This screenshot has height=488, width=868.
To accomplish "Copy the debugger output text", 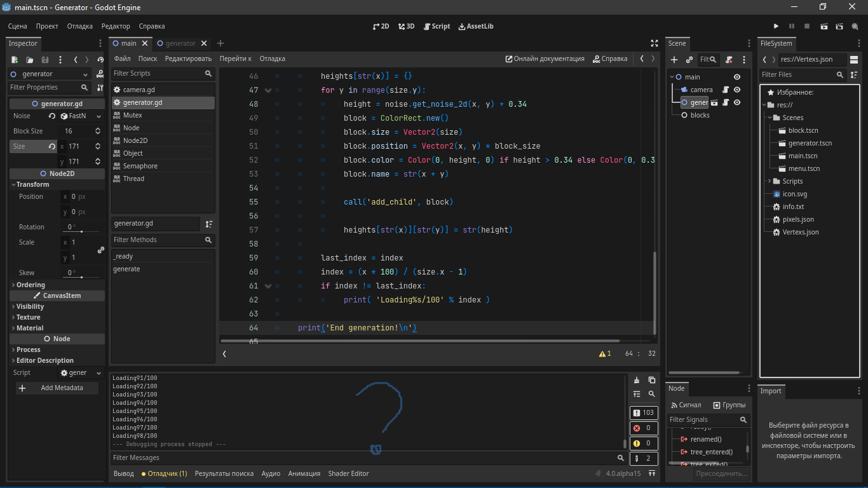I will tap(652, 379).
